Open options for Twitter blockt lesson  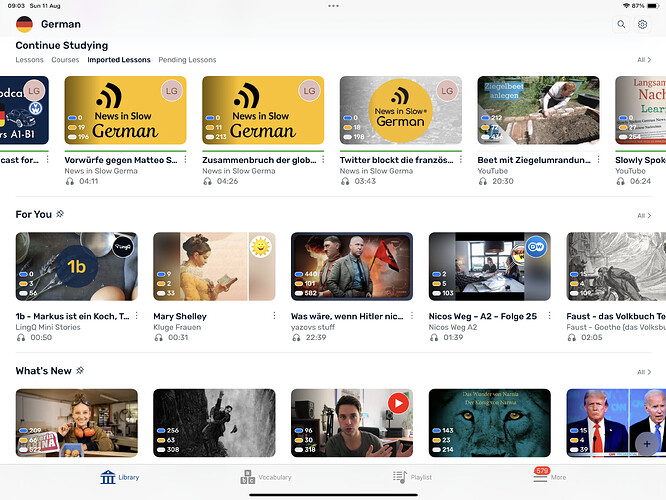pos(461,159)
